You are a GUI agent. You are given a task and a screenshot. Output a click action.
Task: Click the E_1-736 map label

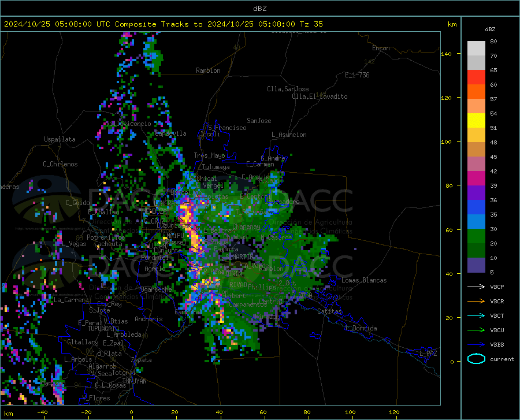click(357, 75)
